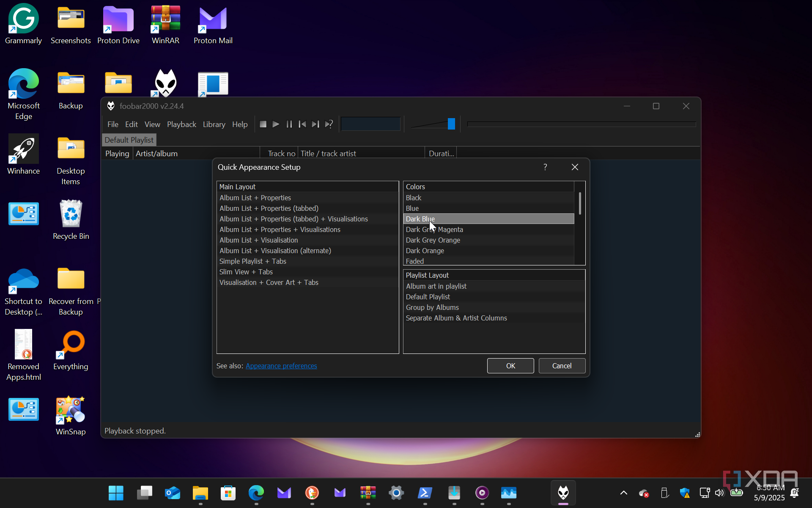Select Separate Album & Artist Columns layout
Screen dimensions: 812x508
(x=494, y=318)
